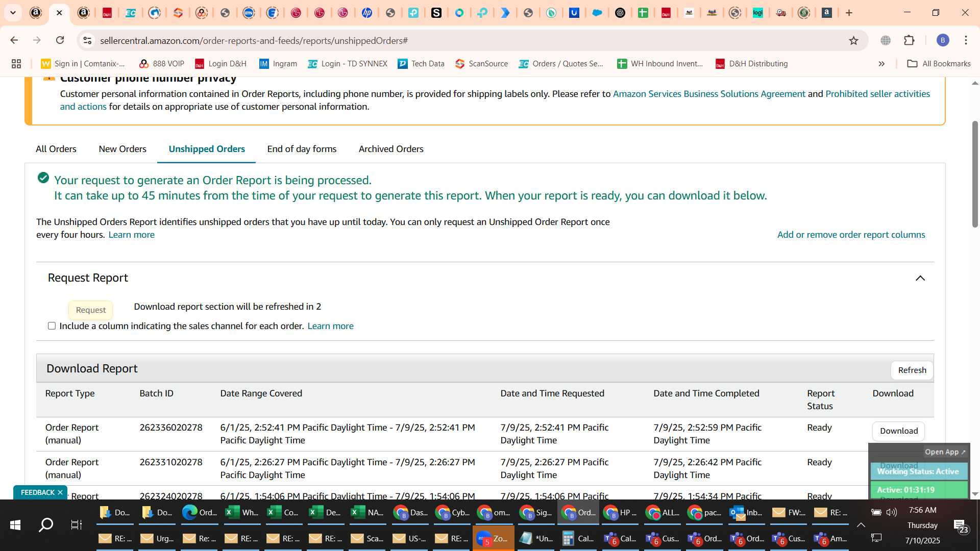Open Learn more about Unshipped Orders Report
Viewport: 980px width, 551px height.
[x=131, y=235]
